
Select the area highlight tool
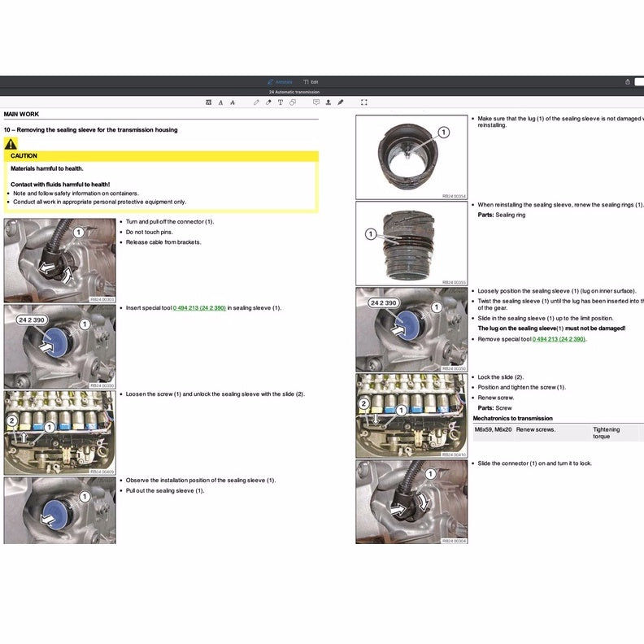[209, 102]
